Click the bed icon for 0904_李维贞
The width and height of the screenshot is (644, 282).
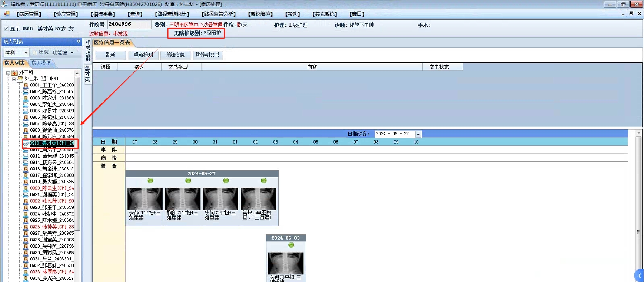(x=26, y=104)
